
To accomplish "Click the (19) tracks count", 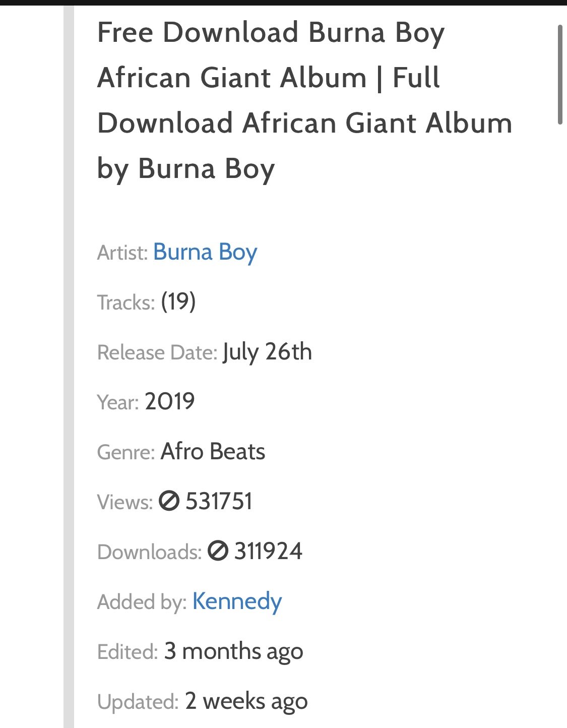I will (178, 302).
